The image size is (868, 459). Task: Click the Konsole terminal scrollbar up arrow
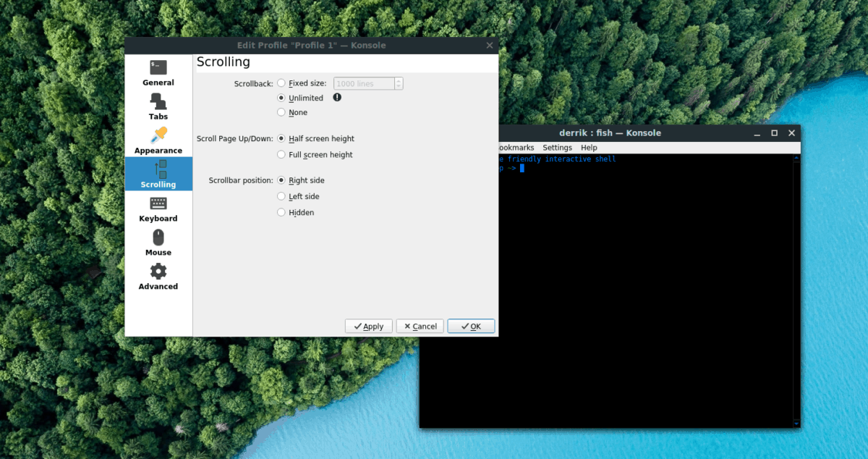click(796, 157)
